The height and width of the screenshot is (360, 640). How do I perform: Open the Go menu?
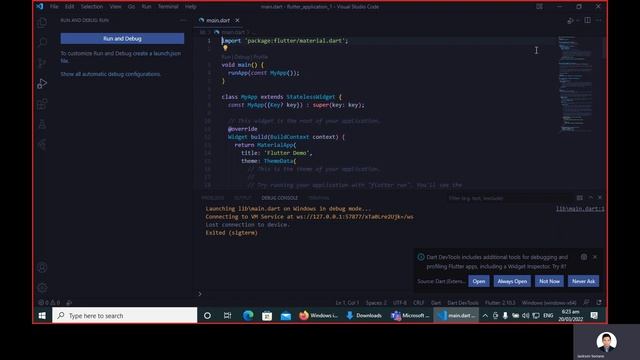coord(131,7)
